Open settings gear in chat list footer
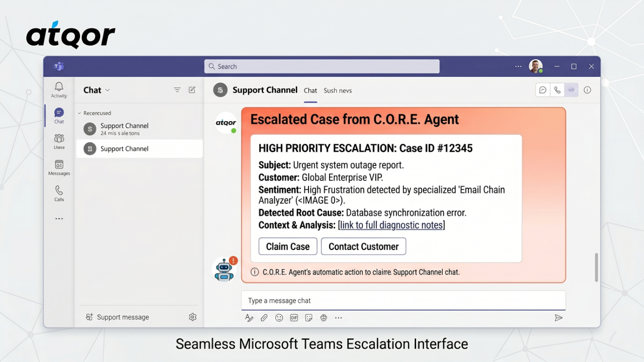The image size is (644, 362). pos(193,317)
